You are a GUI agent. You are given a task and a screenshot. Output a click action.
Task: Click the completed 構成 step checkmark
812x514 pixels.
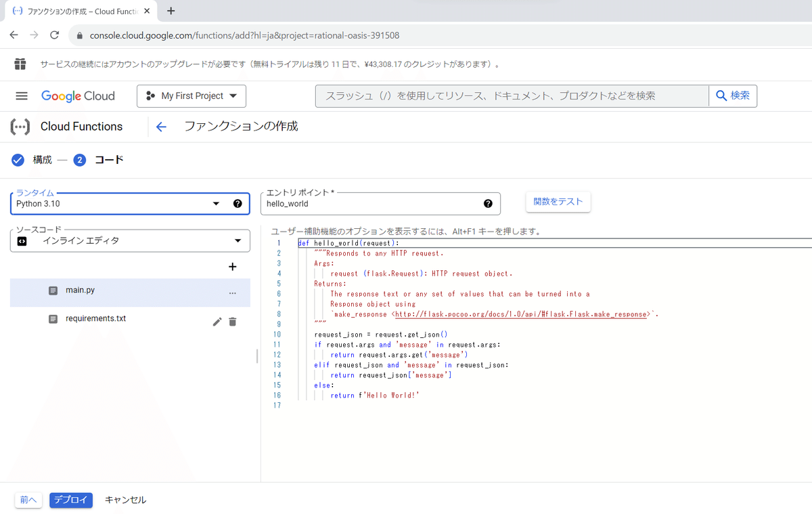tap(18, 160)
